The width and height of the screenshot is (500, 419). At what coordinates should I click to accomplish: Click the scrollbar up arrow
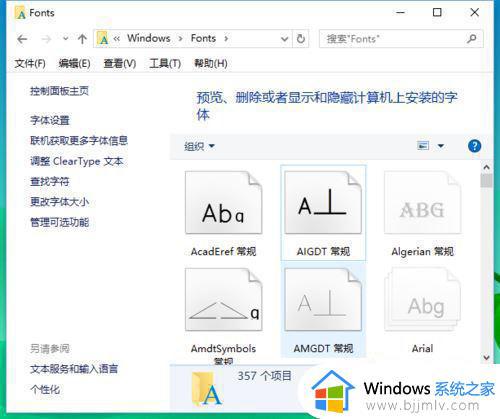coord(486,167)
